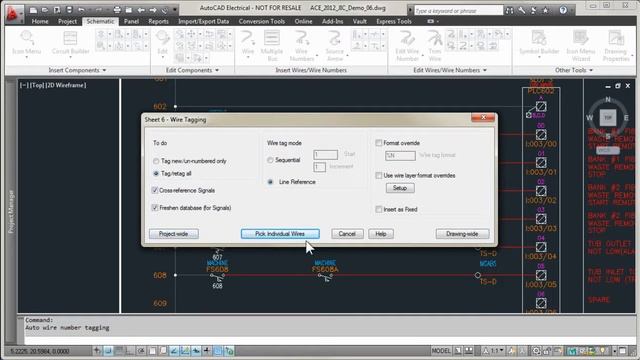Click the Wire Numbers ribbon tool
The height and width of the screenshot is (360, 640).
click(301, 46)
